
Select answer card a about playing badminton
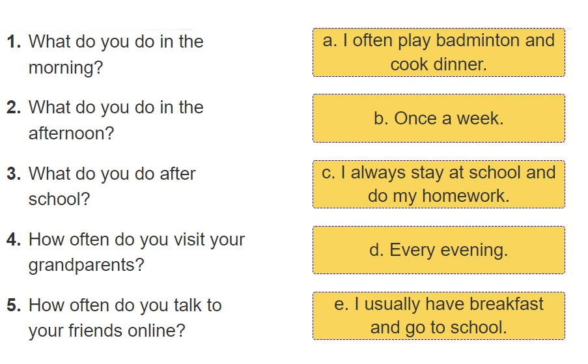pyautogui.click(x=438, y=52)
